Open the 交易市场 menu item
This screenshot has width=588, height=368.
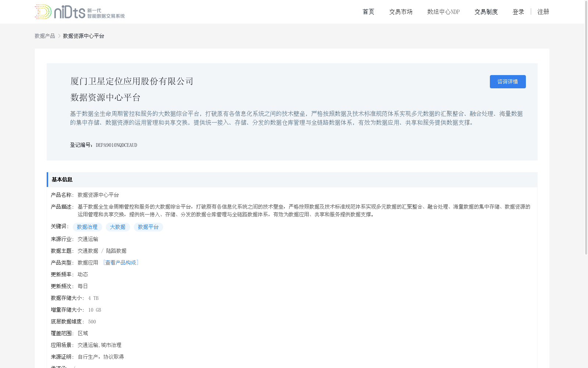pyautogui.click(x=401, y=12)
